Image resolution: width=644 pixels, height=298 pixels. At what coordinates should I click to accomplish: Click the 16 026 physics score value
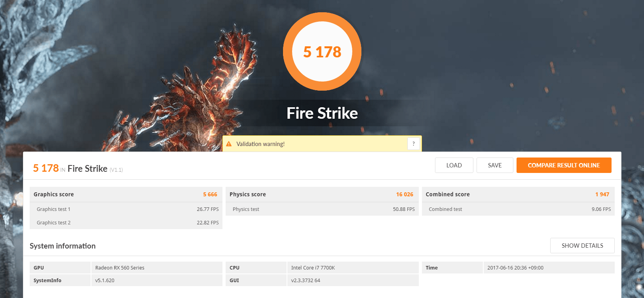click(405, 194)
